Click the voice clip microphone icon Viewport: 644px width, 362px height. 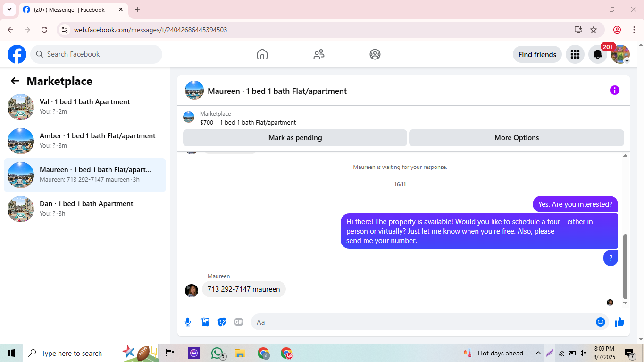coord(188,322)
